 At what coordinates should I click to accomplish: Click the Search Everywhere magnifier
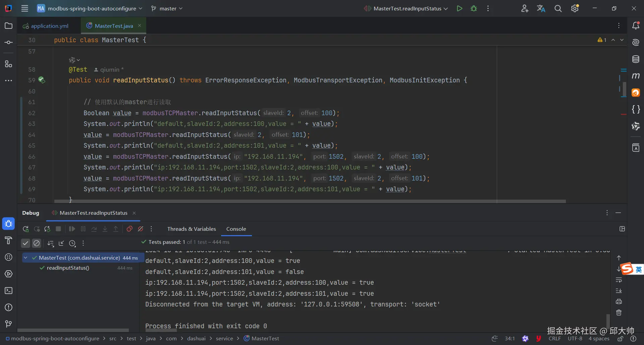[x=558, y=9]
